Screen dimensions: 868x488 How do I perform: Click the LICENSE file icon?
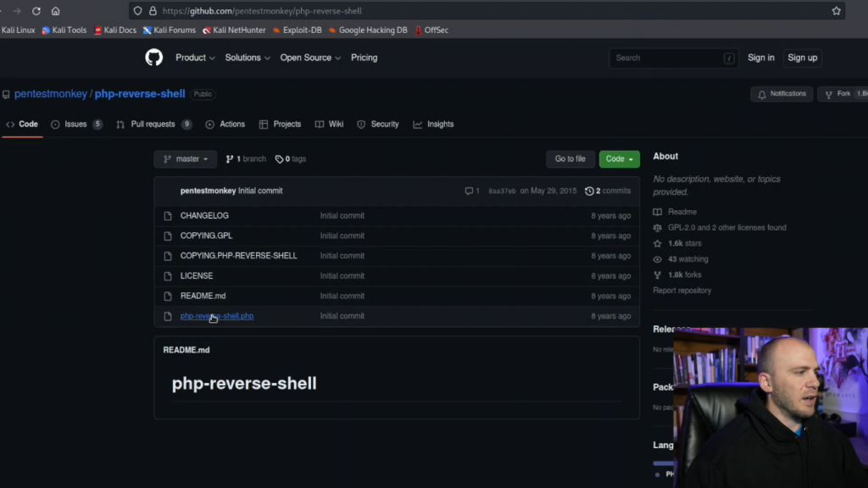[168, 276]
